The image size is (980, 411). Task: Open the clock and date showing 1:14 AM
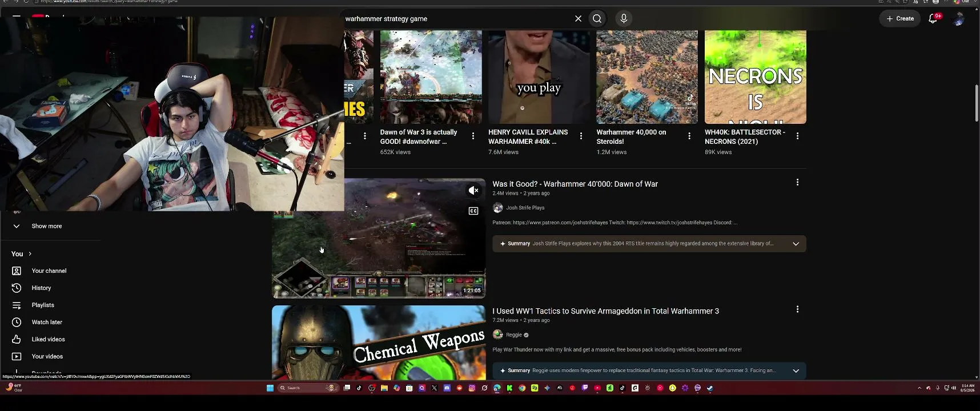tap(968, 388)
